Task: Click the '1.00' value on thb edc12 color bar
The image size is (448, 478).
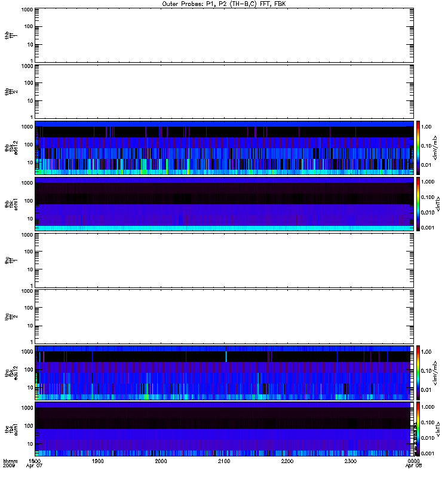Action: pos(426,127)
